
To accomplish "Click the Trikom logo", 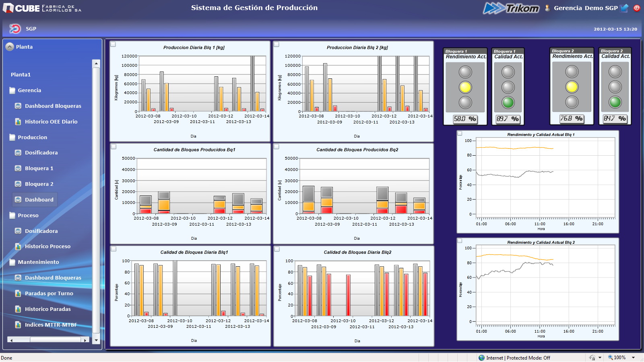I will [511, 8].
